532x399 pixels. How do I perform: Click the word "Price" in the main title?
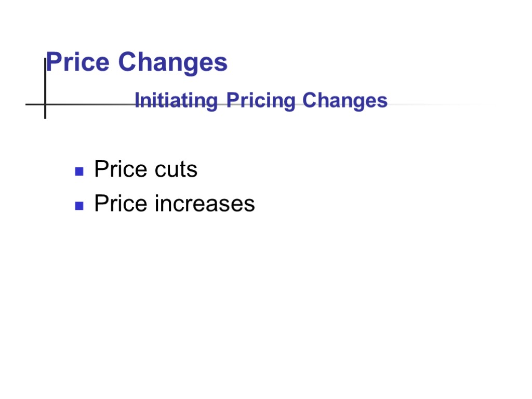pos(78,62)
